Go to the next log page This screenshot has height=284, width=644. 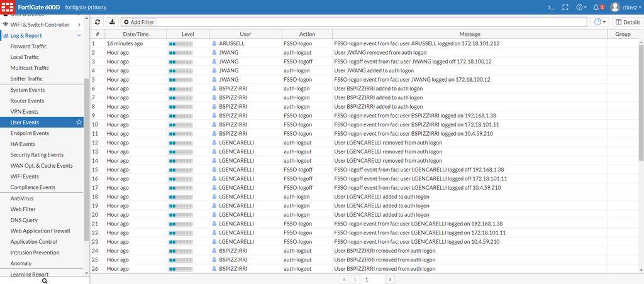[x=390, y=280]
